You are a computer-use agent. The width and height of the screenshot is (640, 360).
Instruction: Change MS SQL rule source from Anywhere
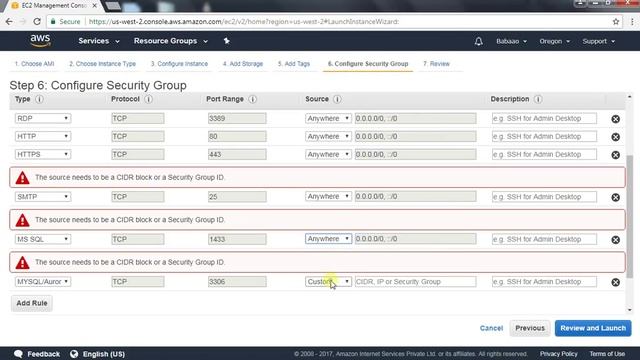point(328,239)
